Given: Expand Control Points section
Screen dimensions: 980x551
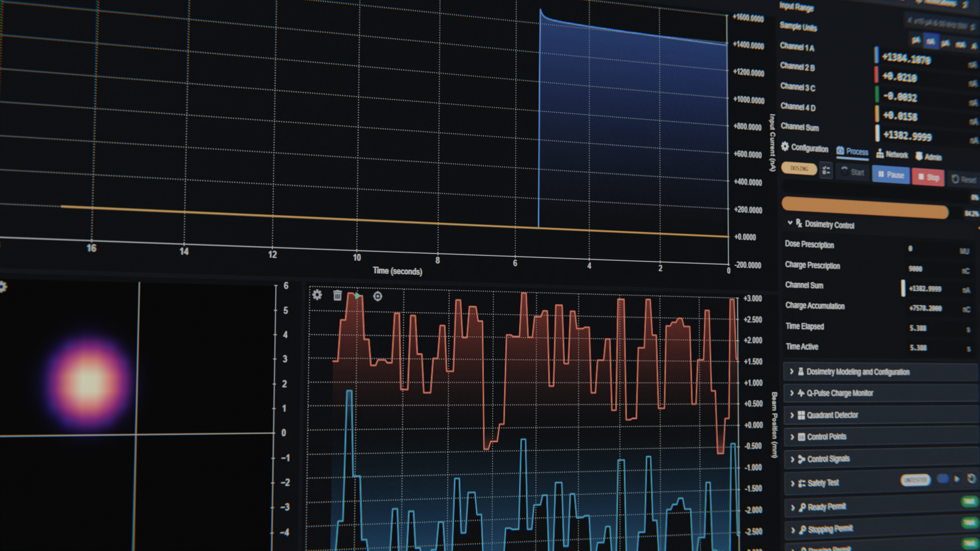Looking at the screenshot, I should tap(826, 437).
